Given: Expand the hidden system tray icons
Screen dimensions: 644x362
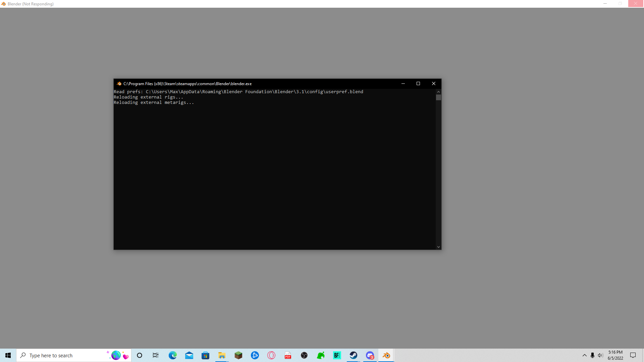Looking at the screenshot, I should point(584,355).
